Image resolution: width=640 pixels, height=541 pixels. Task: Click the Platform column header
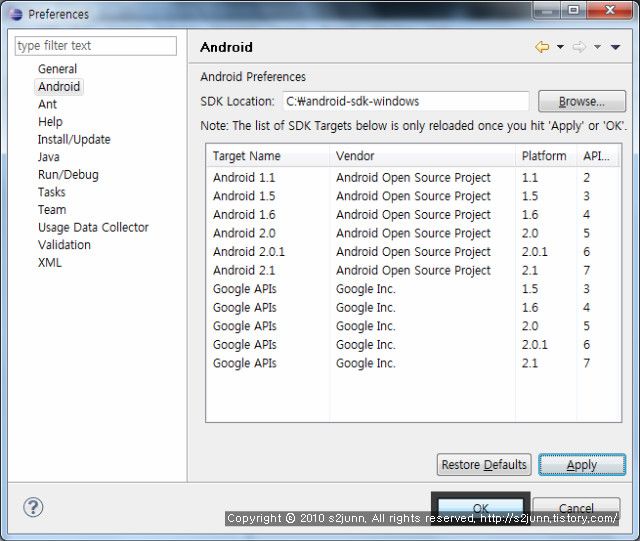[x=546, y=156]
